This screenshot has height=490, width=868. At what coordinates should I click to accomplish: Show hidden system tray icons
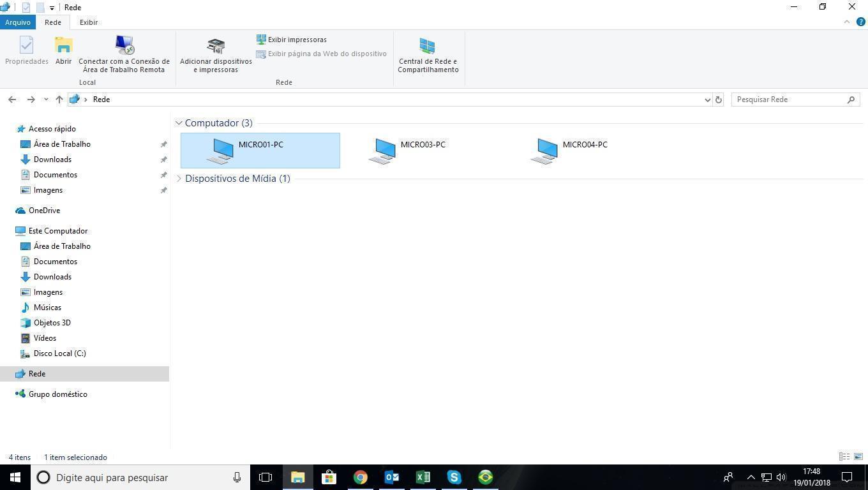click(751, 477)
